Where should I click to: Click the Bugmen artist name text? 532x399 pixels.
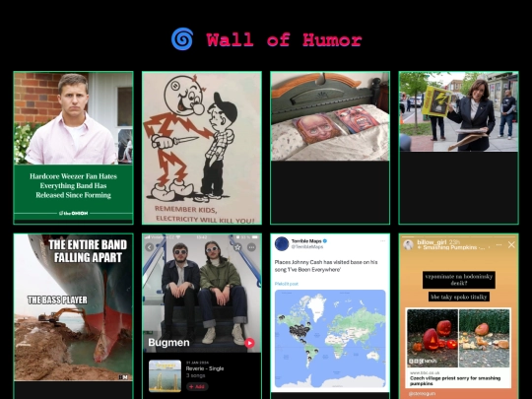168,342
